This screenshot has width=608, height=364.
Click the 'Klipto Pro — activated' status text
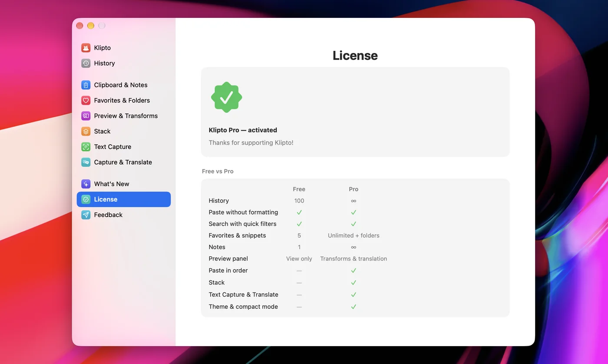coord(243,130)
